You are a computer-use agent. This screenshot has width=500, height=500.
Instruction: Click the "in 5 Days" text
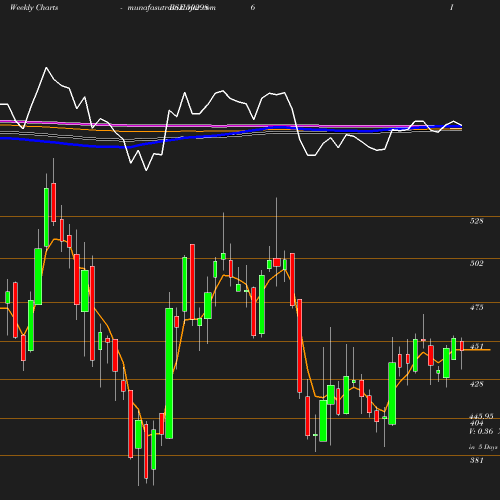click(x=483, y=447)
